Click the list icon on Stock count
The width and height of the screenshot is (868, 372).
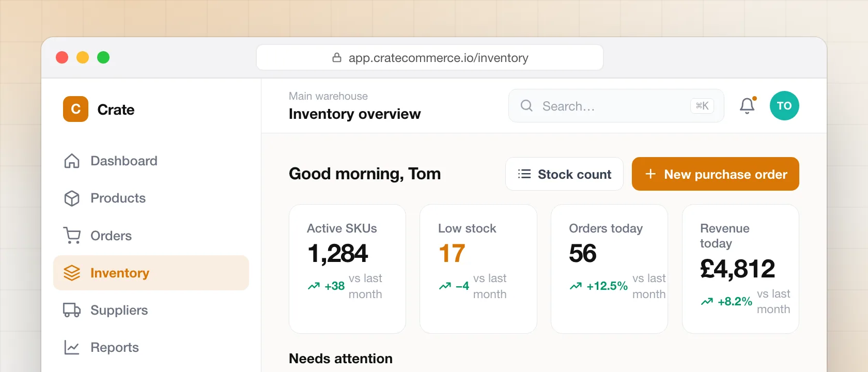tap(524, 174)
